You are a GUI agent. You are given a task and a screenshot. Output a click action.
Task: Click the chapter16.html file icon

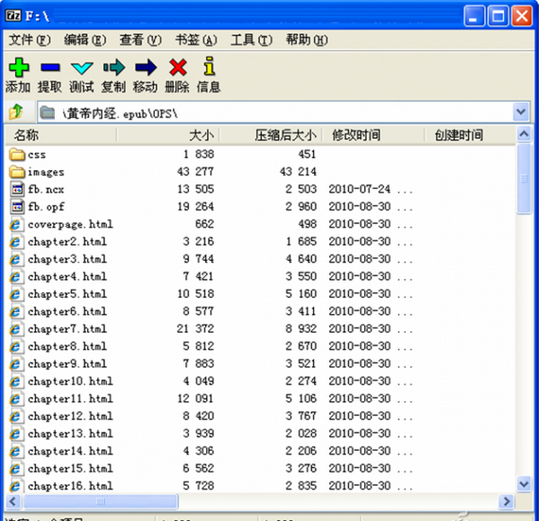[x=16, y=486]
